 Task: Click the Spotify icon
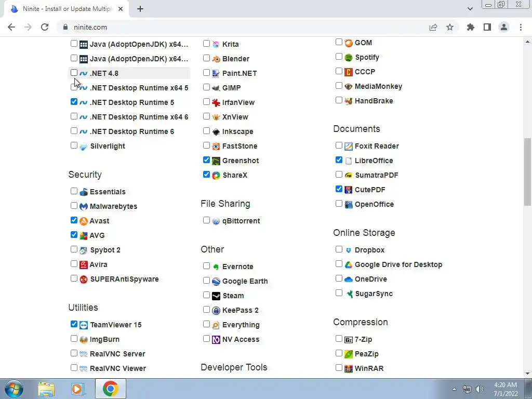[349, 57]
